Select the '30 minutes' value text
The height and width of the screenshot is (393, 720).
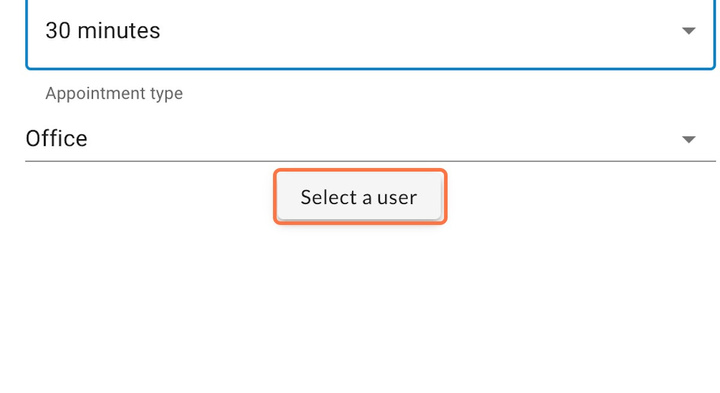pyautogui.click(x=102, y=31)
